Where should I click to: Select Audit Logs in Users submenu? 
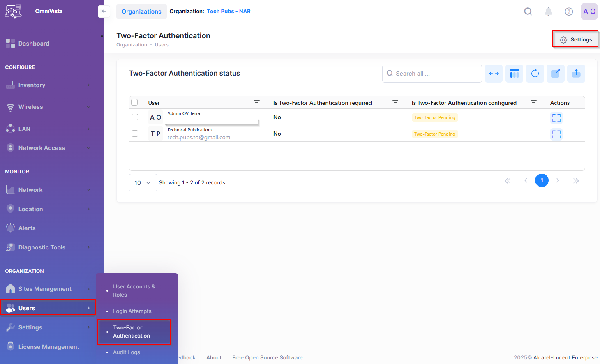pos(127,352)
